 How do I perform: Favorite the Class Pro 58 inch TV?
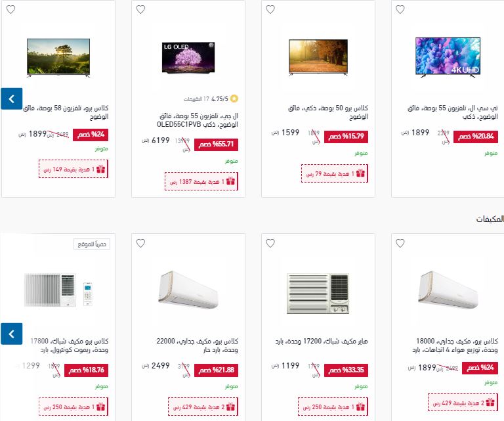(x=11, y=10)
